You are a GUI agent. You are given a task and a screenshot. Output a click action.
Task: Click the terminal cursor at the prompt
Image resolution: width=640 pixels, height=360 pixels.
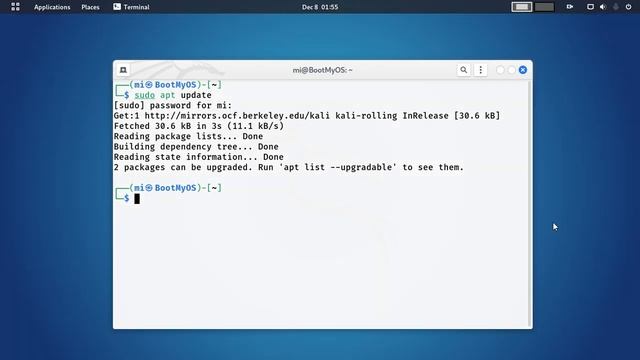137,198
